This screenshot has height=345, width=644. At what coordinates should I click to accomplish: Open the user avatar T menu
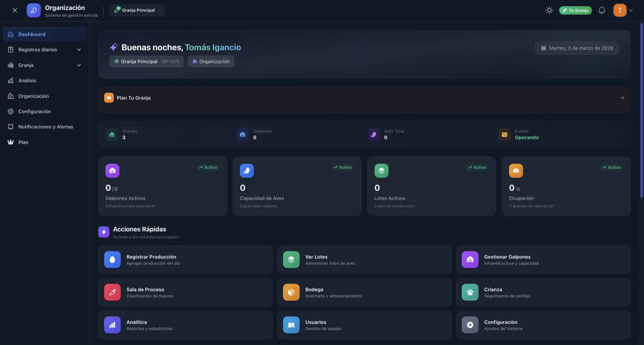tap(623, 10)
